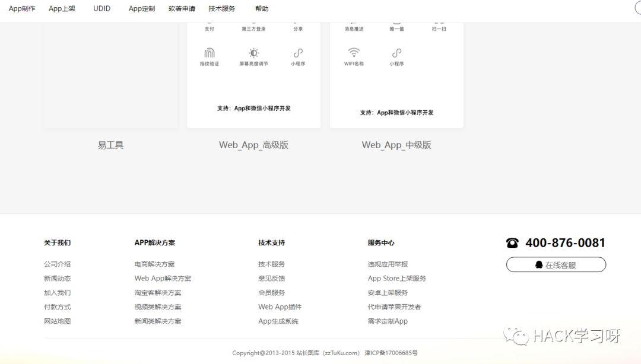The height and width of the screenshot is (364, 641).
Task: Click the QQ penguin icon in 在线客服
Action: click(x=539, y=265)
